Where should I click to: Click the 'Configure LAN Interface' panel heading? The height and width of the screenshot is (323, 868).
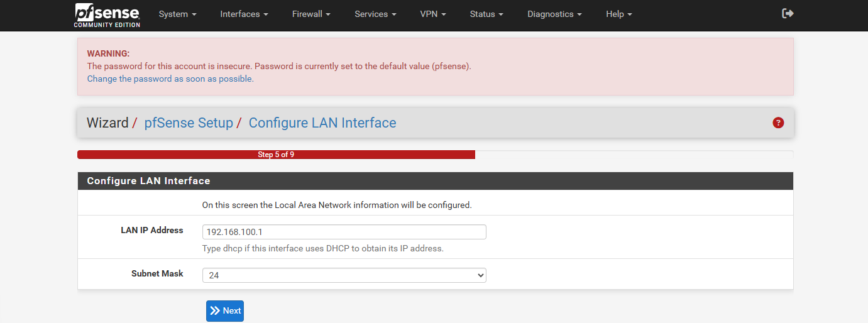pos(148,181)
